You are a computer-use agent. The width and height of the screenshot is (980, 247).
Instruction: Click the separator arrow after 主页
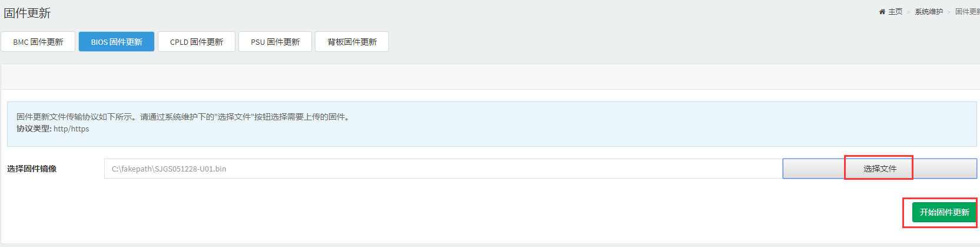(x=909, y=12)
